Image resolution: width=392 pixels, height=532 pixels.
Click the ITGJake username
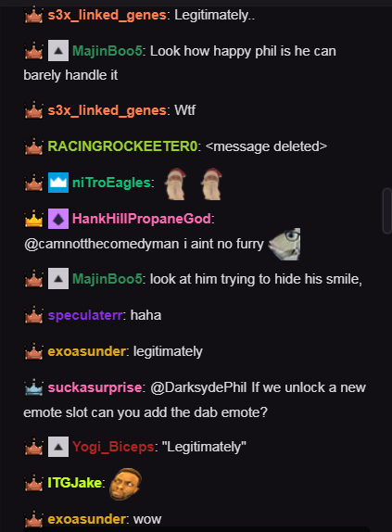click(75, 483)
